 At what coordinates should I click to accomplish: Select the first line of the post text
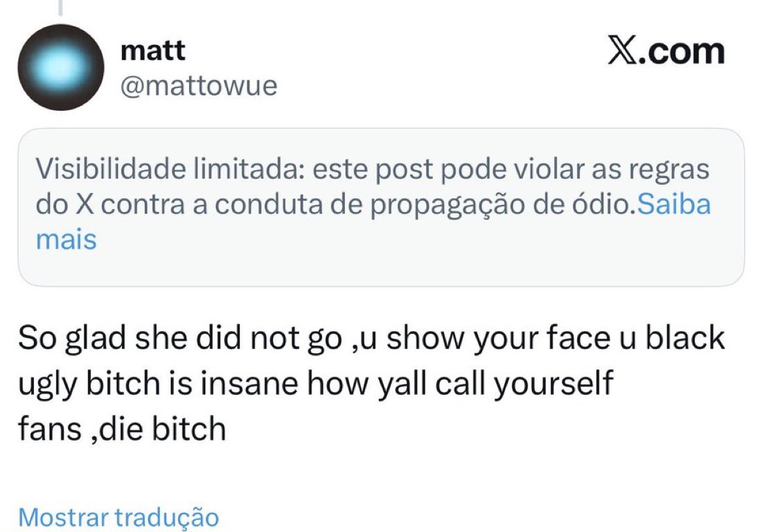point(371,338)
